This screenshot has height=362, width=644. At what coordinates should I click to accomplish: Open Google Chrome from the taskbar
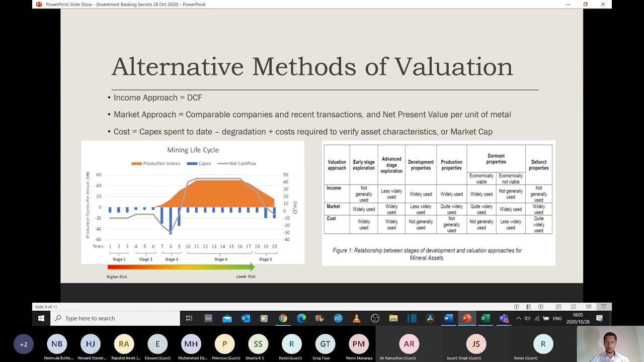coord(283,318)
